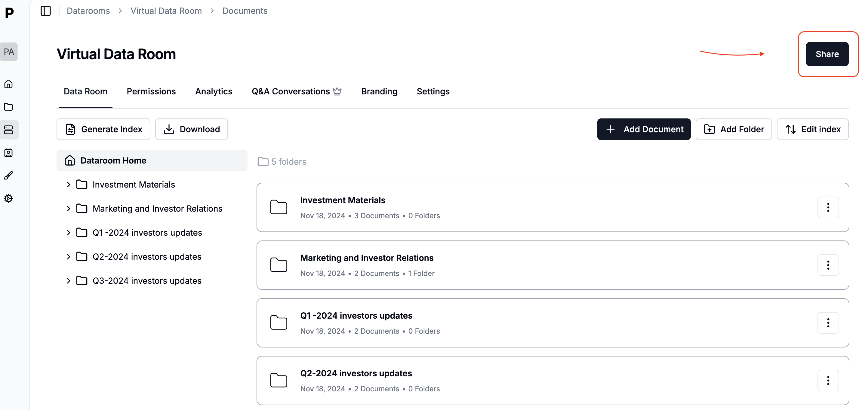Viewport: 868px width, 410px height.
Task: Open the contacts icon in sidebar
Action: pyautogui.click(x=8, y=153)
